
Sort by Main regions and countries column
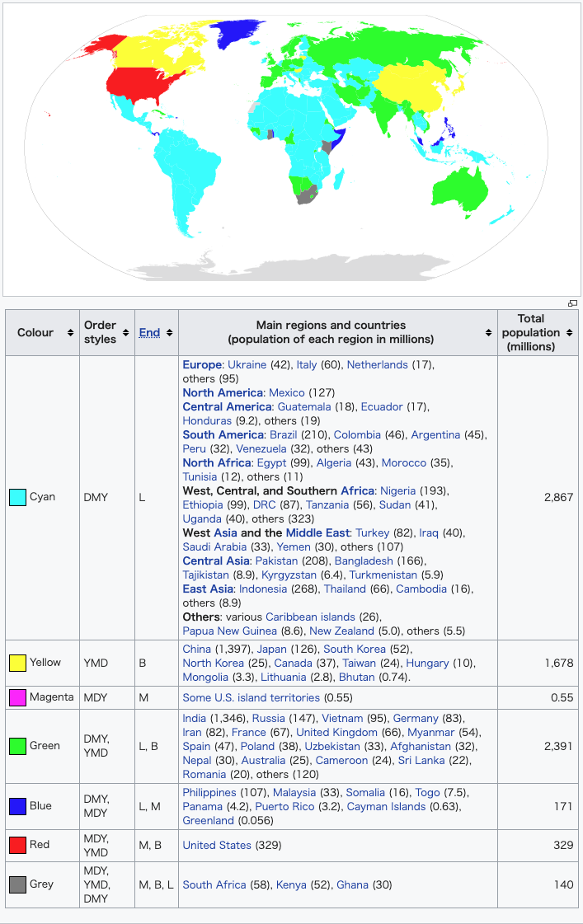(x=488, y=333)
